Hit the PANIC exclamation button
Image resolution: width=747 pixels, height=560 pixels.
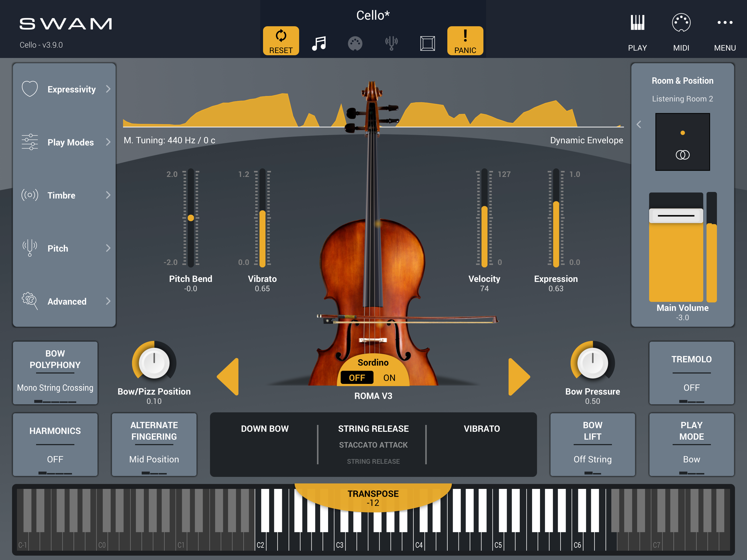465,40
